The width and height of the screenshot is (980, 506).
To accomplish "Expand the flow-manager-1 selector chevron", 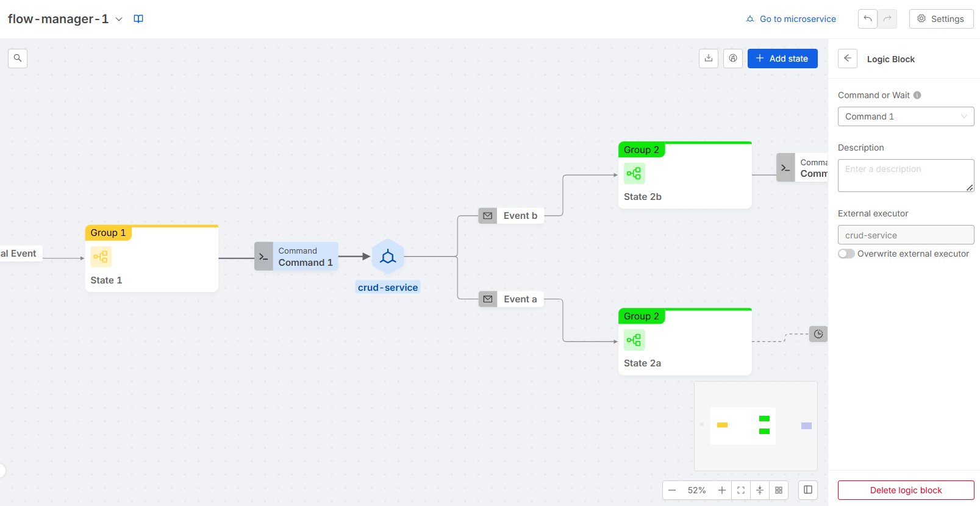I will 119,19.
